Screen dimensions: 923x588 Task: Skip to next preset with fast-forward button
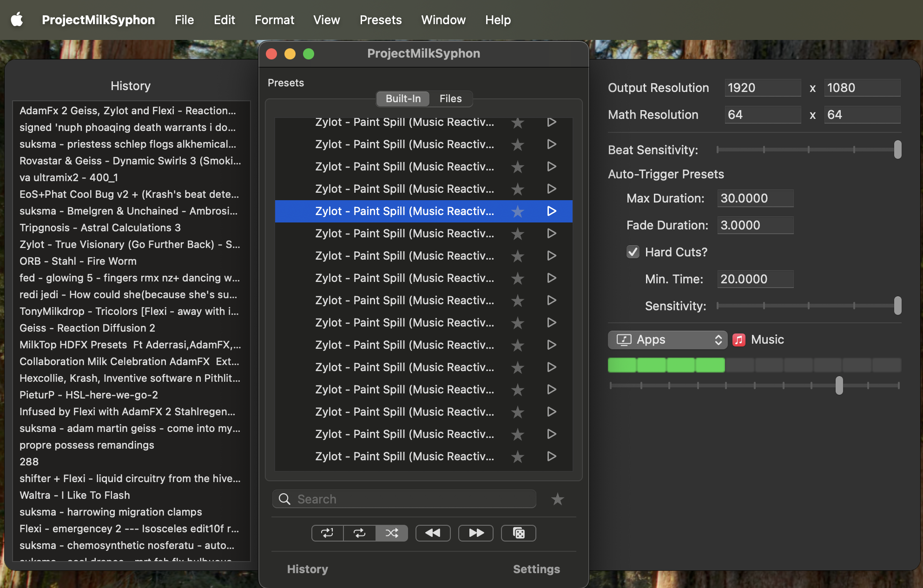pyautogui.click(x=476, y=533)
